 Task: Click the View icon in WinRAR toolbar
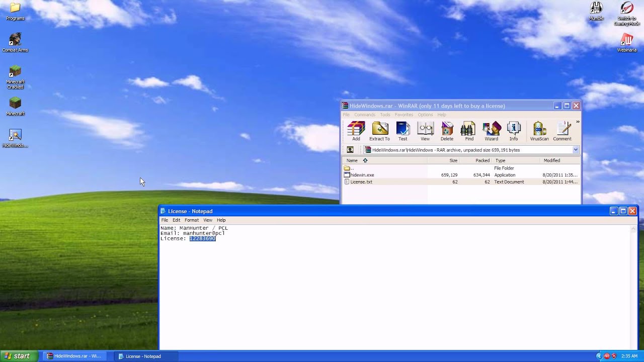tap(425, 131)
